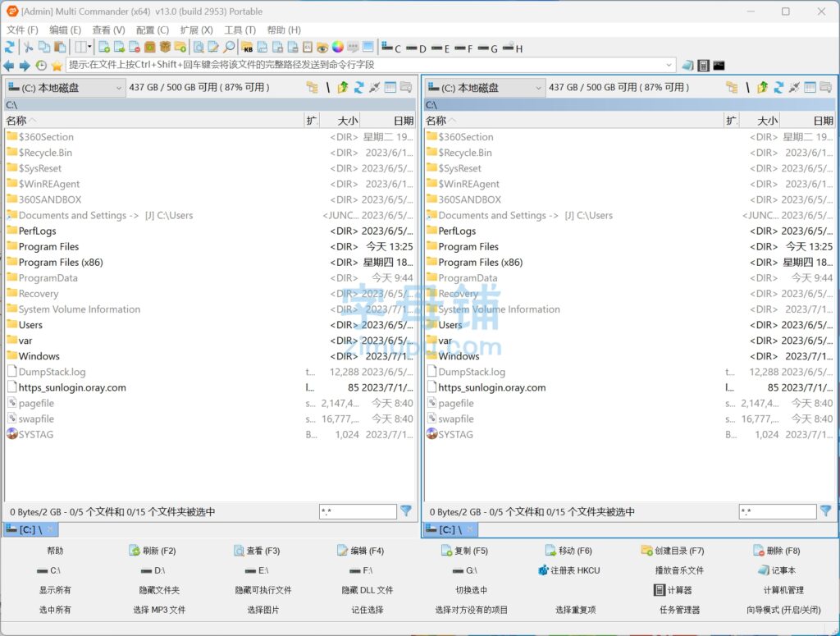Open the 文件 (F) menu

22,30
